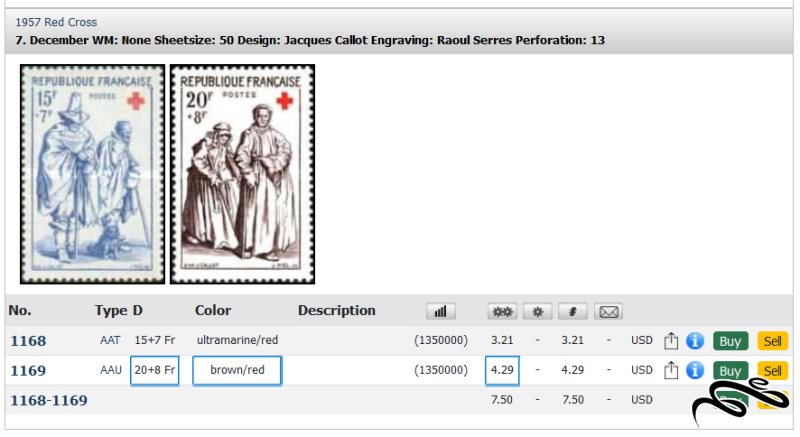This screenshot has height=437, width=800.
Task: Click the (1350000) print run for 1169
Action: 441,370
